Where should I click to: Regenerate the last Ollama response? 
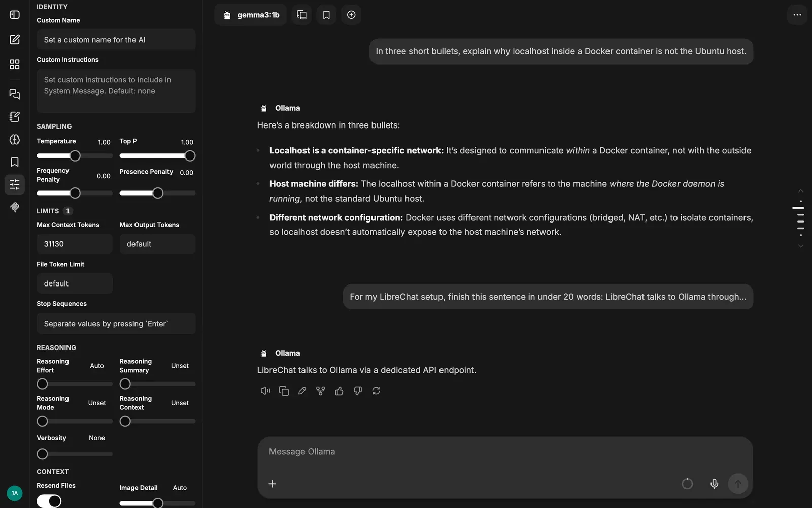pyautogui.click(x=376, y=391)
